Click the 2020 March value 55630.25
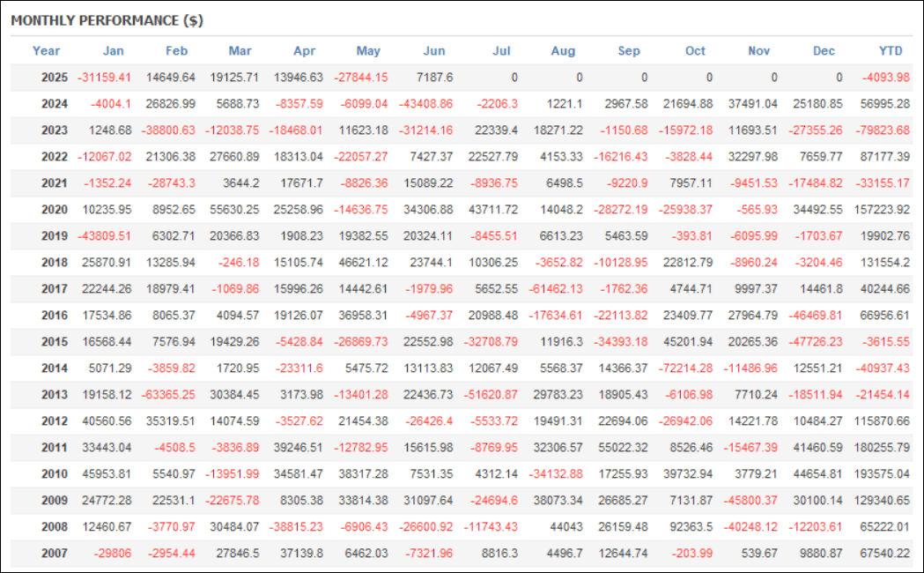924x573 pixels. click(234, 210)
